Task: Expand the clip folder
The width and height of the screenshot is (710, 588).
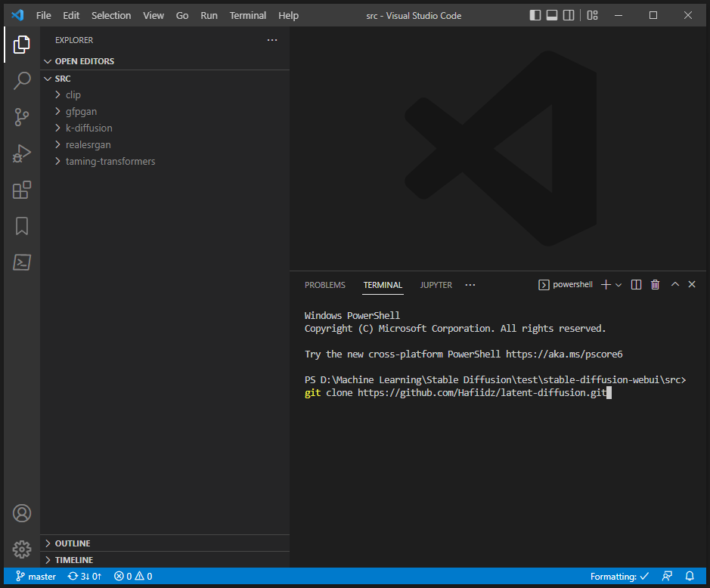Action: point(165,94)
